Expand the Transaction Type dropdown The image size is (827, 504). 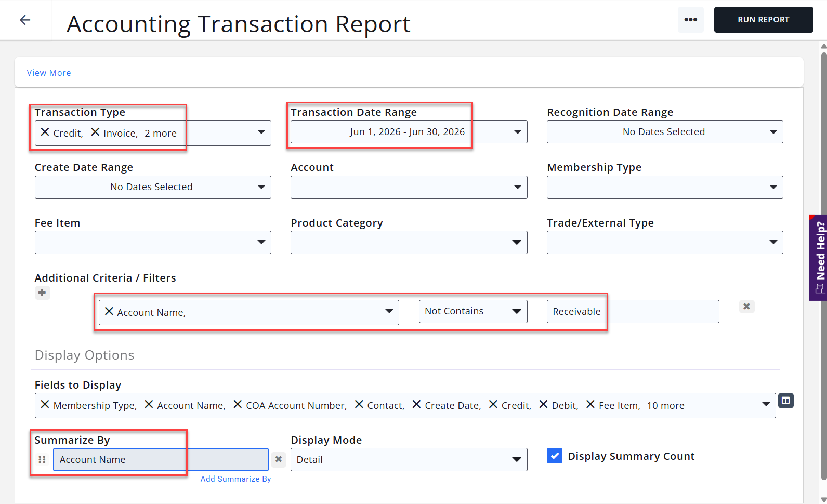click(261, 132)
